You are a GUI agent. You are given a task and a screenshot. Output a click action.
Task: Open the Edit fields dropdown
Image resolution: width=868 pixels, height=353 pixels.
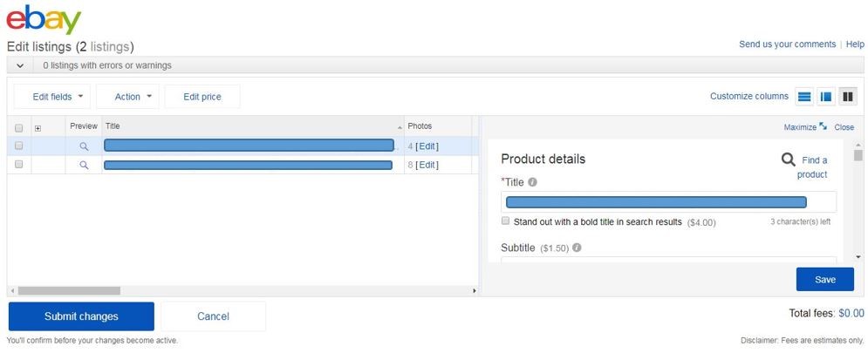[x=58, y=97]
